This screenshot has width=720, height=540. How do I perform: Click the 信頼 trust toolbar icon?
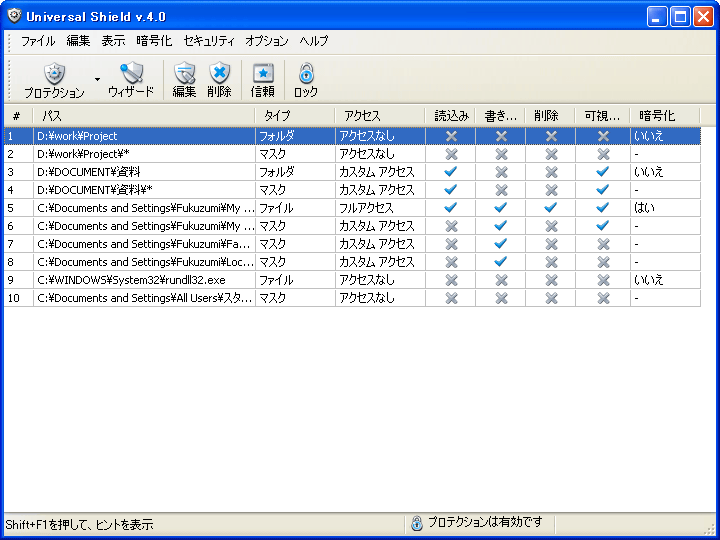[x=262, y=74]
